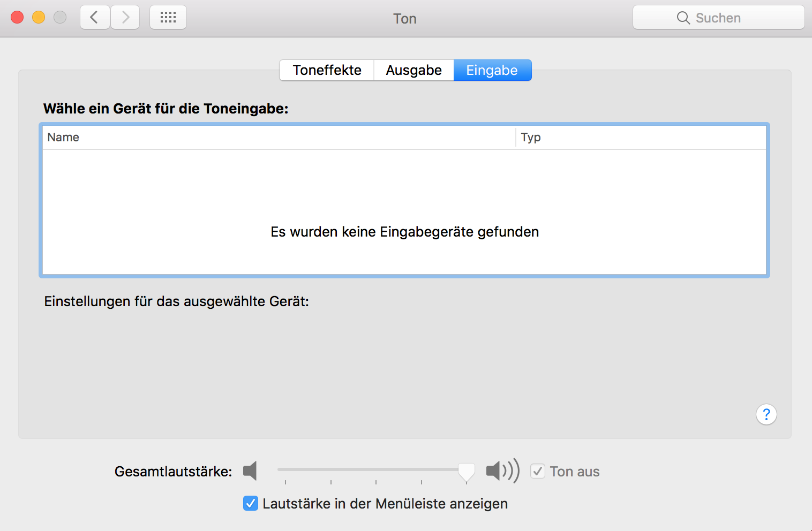Click the forward navigation arrow
Image resolution: width=812 pixels, height=531 pixels.
tap(125, 18)
